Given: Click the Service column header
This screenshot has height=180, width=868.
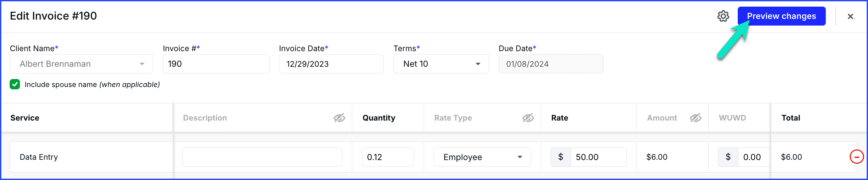Looking at the screenshot, I should click(25, 118).
